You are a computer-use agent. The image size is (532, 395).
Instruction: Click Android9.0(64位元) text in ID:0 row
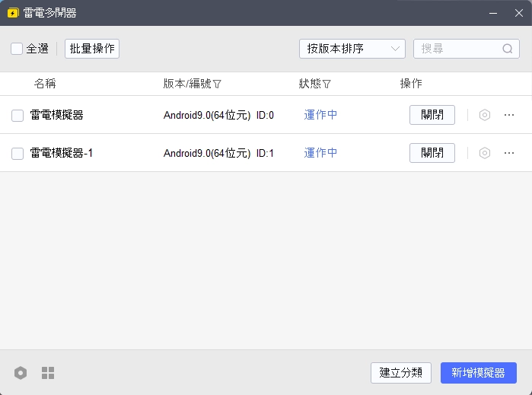[x=207, y=116]
